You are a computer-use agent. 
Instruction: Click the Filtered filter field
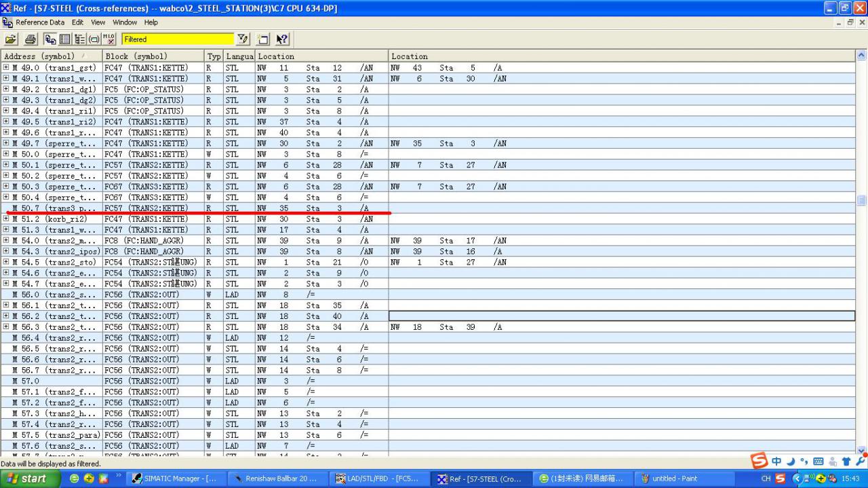tap(178, 39)
